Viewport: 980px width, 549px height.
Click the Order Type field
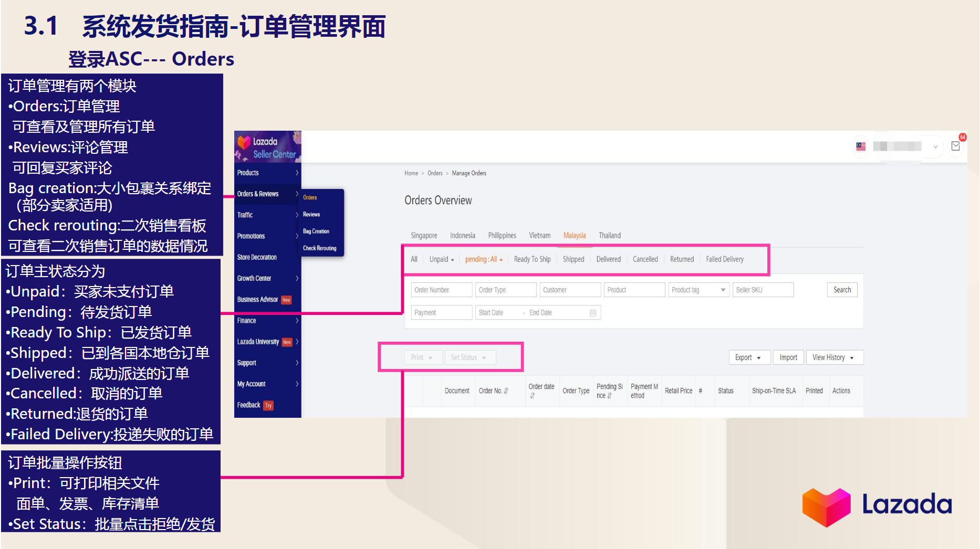click(506, 290)
